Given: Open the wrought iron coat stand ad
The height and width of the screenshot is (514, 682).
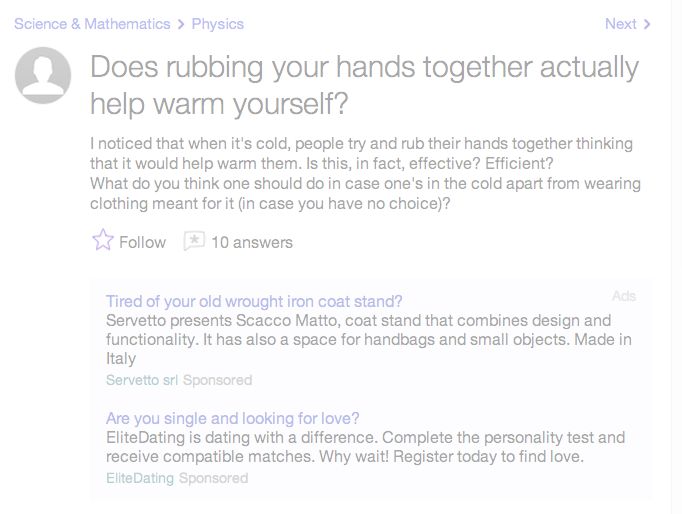Looking at the screenshot, I should (x=254, y=301).
